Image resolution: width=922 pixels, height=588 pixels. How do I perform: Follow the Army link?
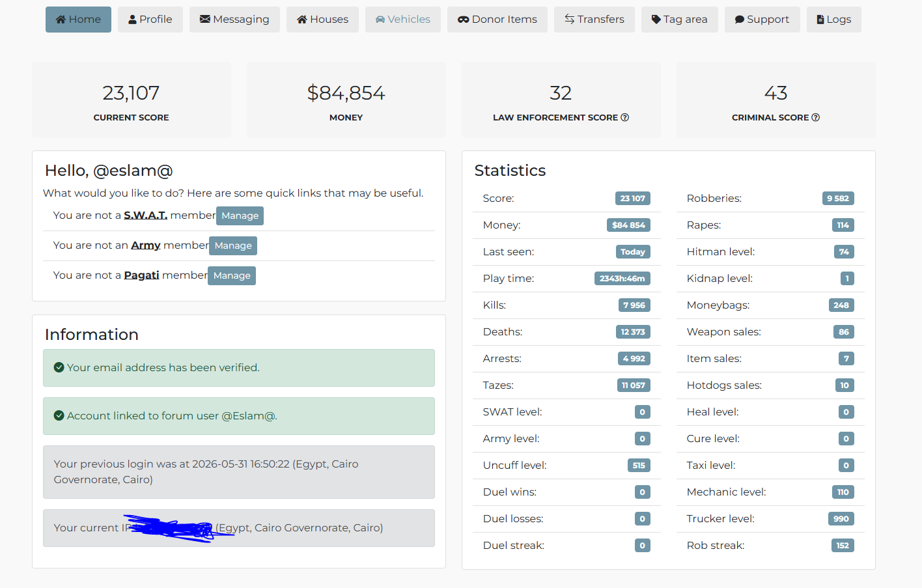point(146,245)
